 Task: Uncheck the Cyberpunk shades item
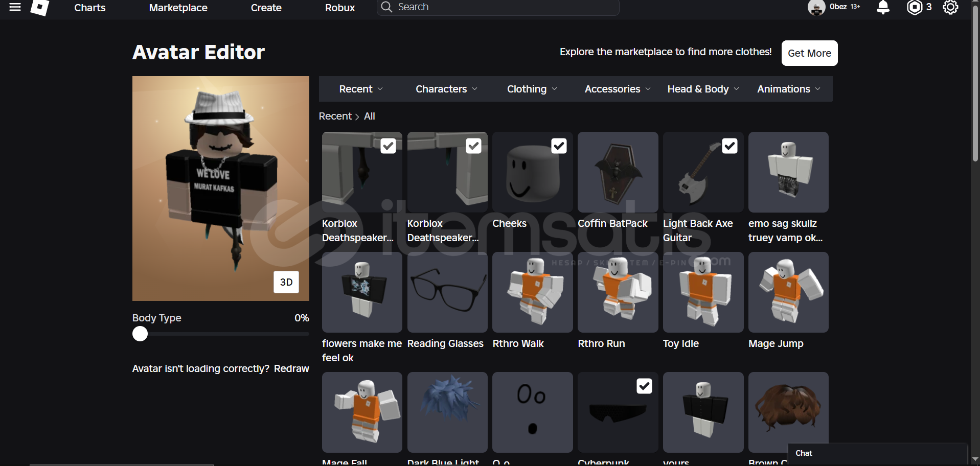click(645, 386)
